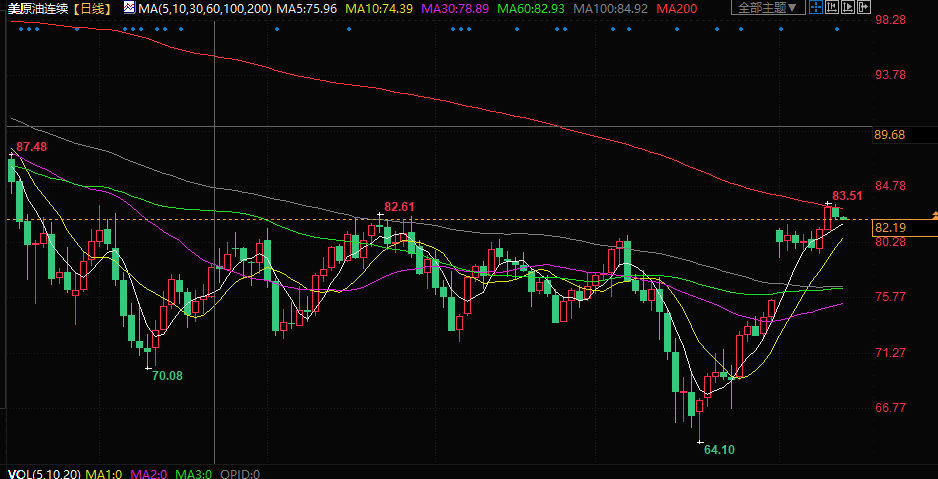Viewport: 938px width, 479px height.
Task: Click the MA indicator chart icon
Action: pos(130,8)
